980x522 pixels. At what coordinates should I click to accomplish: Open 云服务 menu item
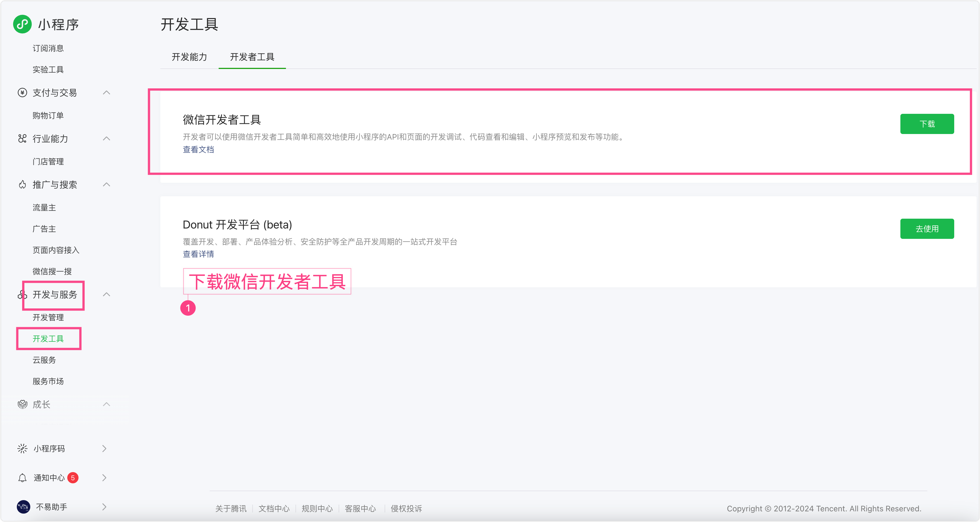pos(44,360)
